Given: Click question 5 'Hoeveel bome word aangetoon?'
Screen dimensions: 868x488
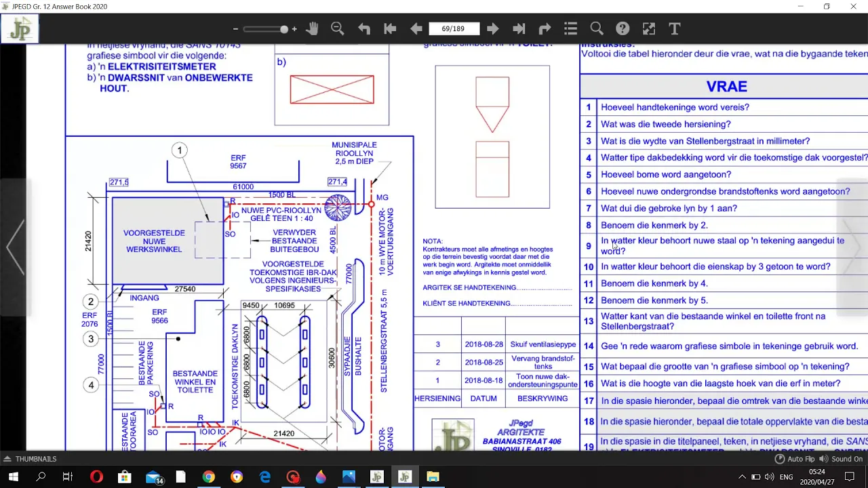Looking at the screenshot, I should point(666,174).
